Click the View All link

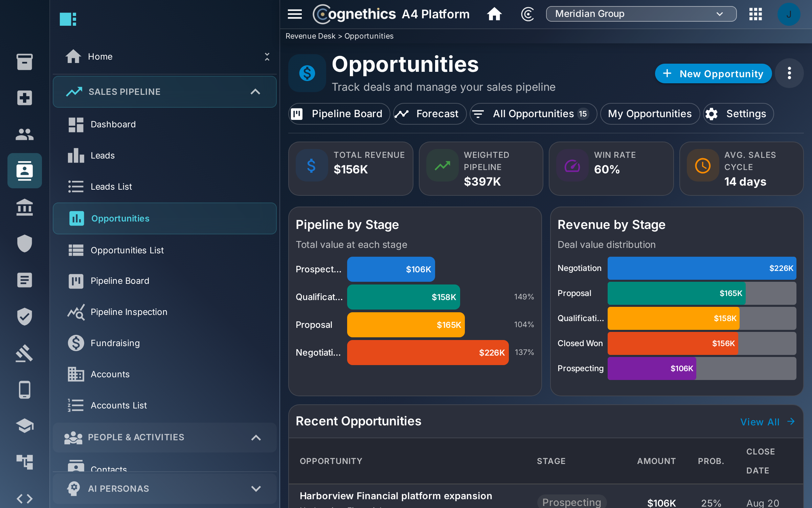click(x=767, y=422)
